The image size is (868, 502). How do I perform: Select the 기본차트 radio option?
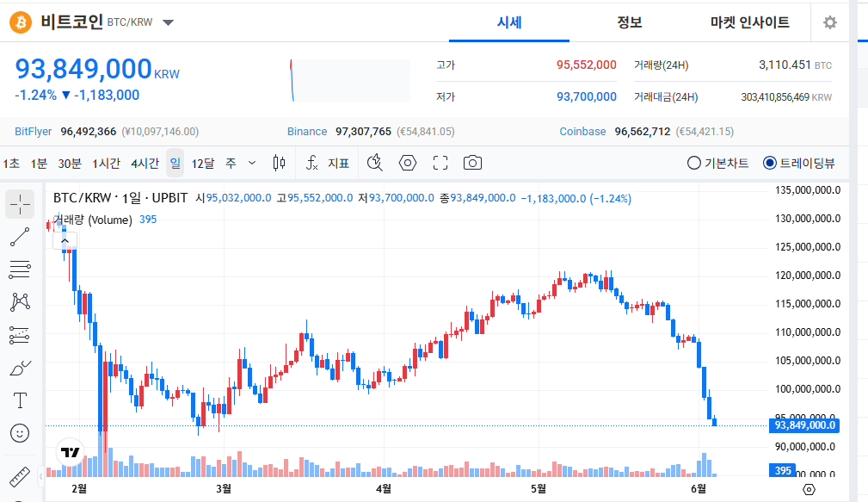pyautogui.click(x=718, y=163)
